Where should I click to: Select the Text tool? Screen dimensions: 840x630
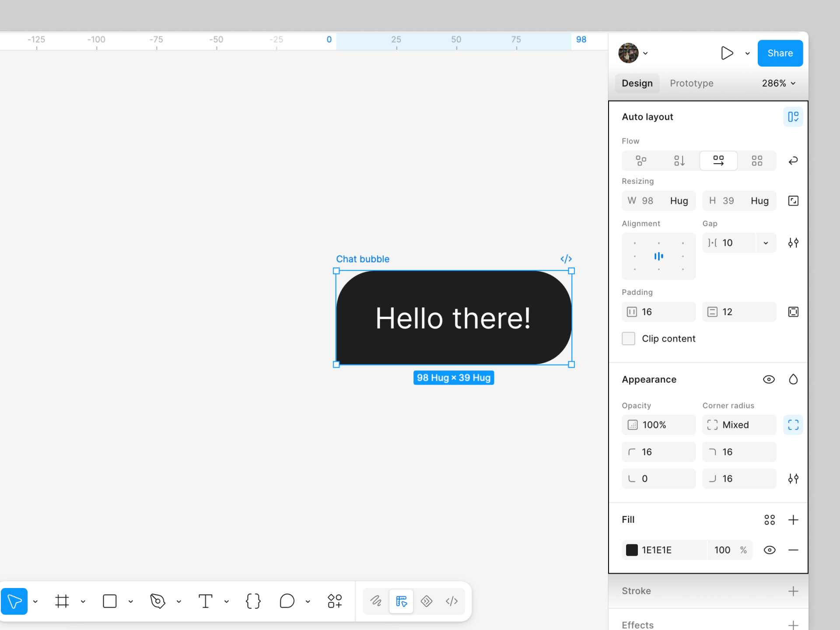tap(205, 601)
